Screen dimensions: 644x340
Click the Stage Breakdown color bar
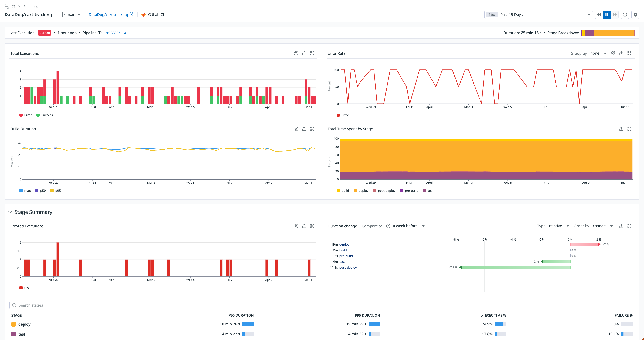point(608,33)
